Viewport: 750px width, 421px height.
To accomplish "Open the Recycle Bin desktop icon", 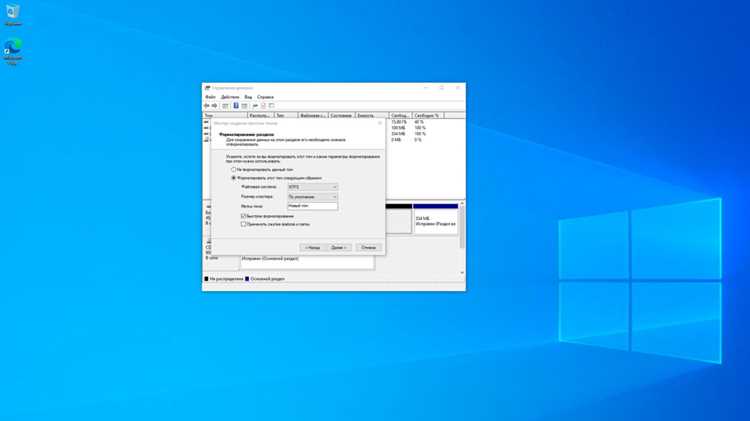I will tap(13, 14).
